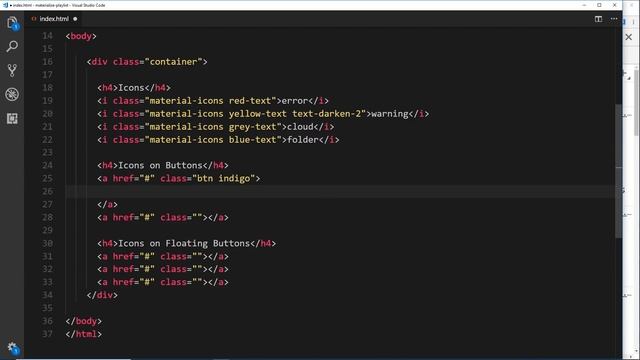Screen dimensions: 640x360
Task: Click the opening body tag
Action: tap(81, 36)
